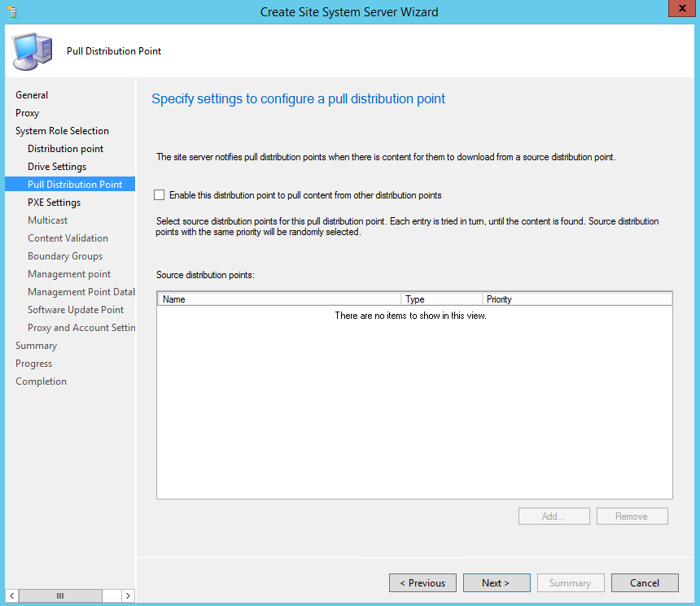Enable pulling content from other distribution points
The image size is (700, 606).
159,195
